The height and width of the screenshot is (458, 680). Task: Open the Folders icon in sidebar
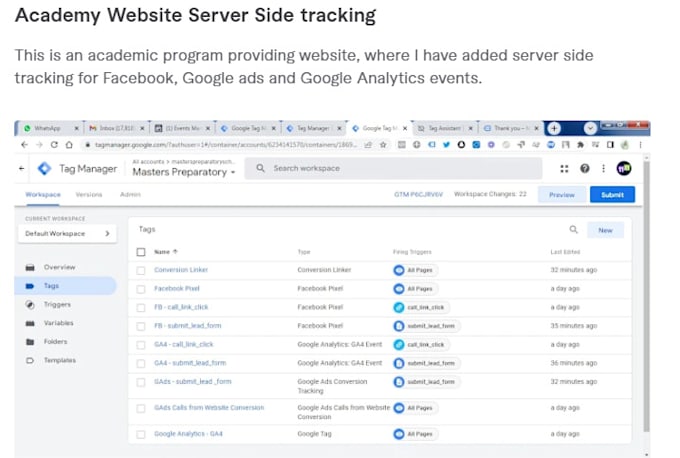(30, 341)
